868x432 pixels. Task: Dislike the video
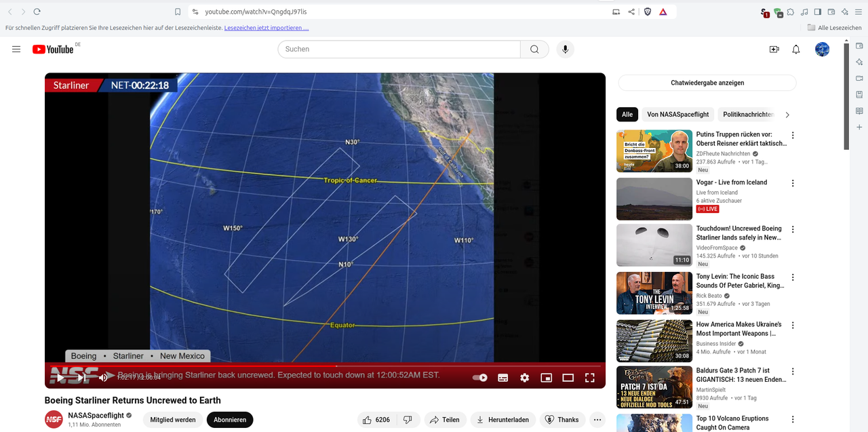(x=408, y=420)
